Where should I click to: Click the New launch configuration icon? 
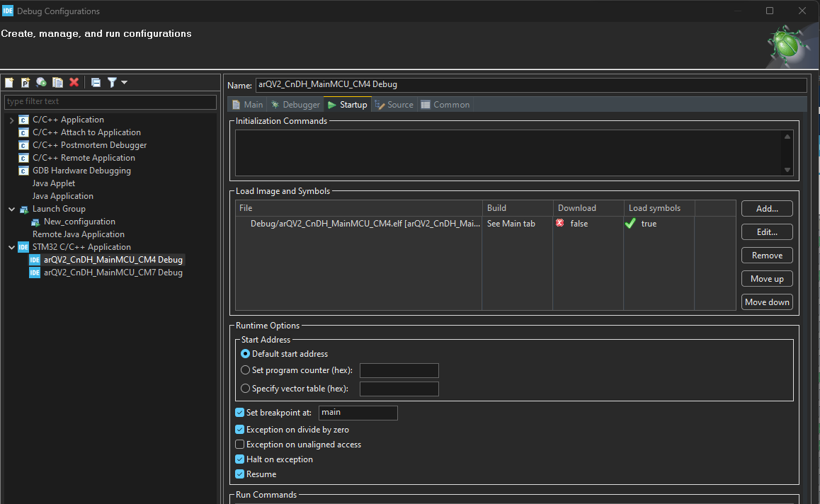[9, 83]
